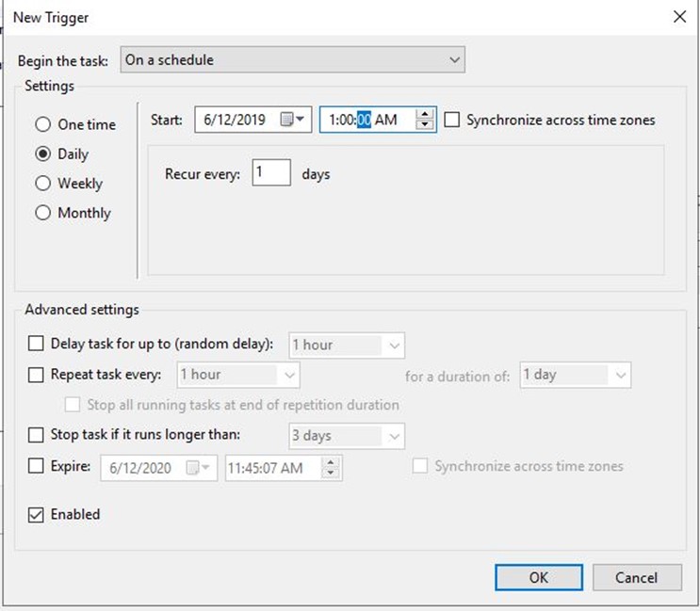Select the Weekly schedule option

(42, 183)
